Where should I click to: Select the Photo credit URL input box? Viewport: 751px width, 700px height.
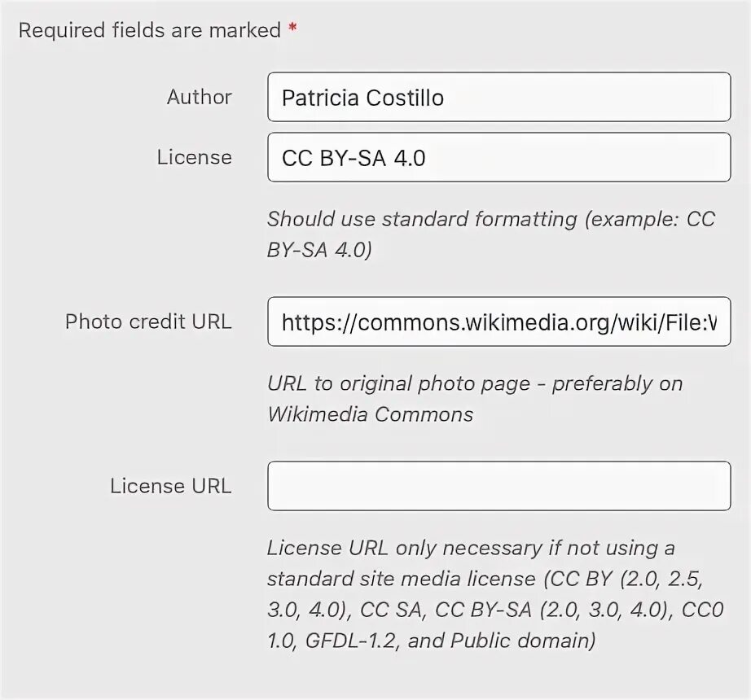(498, 322)
